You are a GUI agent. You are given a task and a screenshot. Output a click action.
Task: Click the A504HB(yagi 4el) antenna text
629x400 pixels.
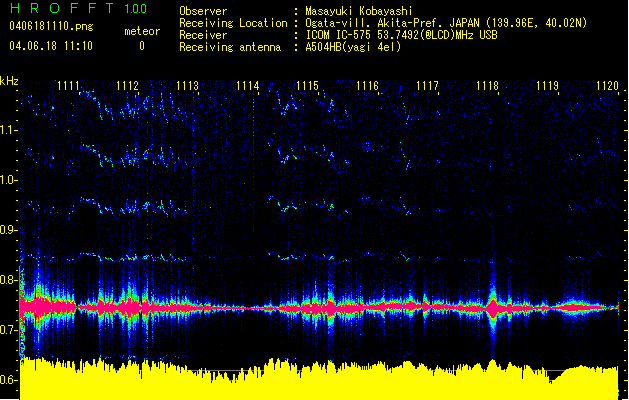(x=353, y=47)
